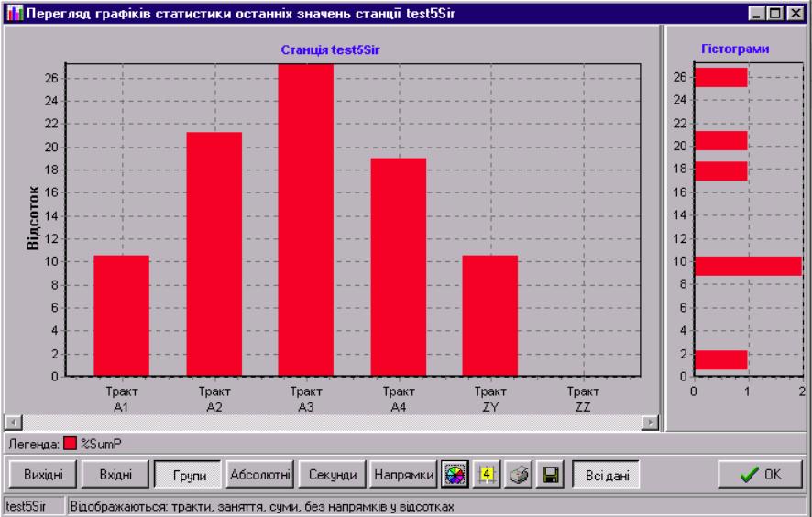812x517 pixels.
Task: Click the Тракт A4 bar
Action: [x=399, y=267]
